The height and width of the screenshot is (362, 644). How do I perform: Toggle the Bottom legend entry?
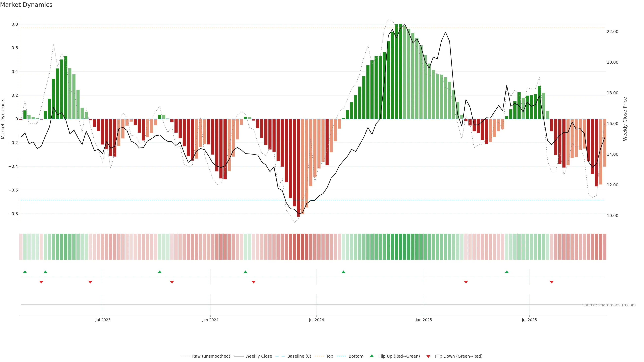click(356, 356)
